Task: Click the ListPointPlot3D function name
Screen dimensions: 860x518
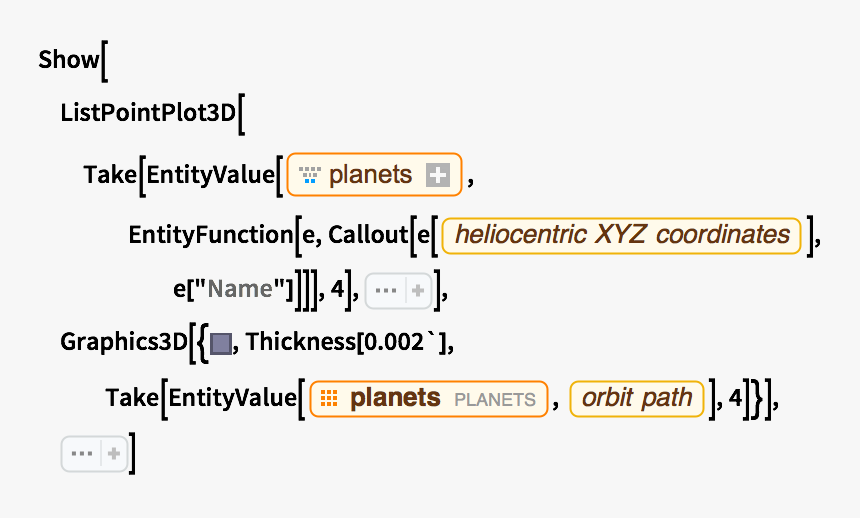Action: [x=146, y=113]
